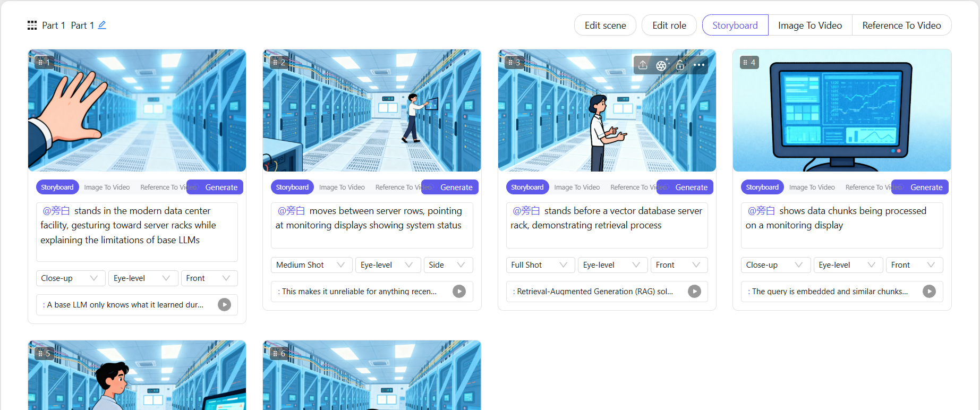Screen dimensions: 980x410
Task: Click the Edit scene button
Action: pyautogui.click(x=605, y=25)
